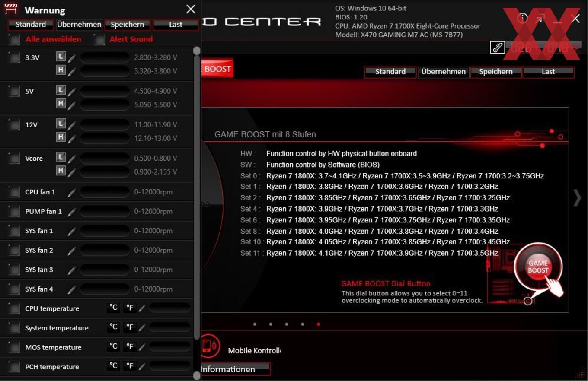Go to next page with right chevron arrow

(x=577, y=197)
